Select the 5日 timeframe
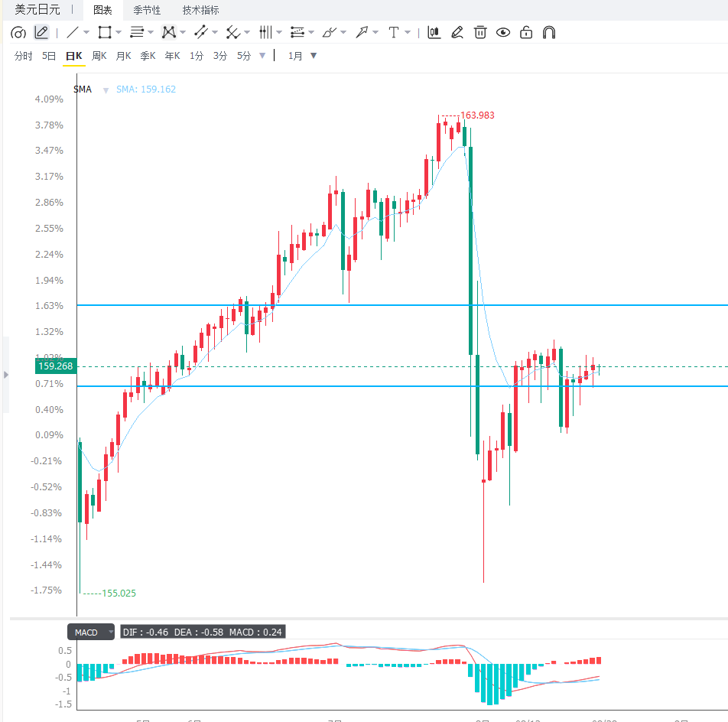This screenshot has height=722, width=728. pos(49,56)
